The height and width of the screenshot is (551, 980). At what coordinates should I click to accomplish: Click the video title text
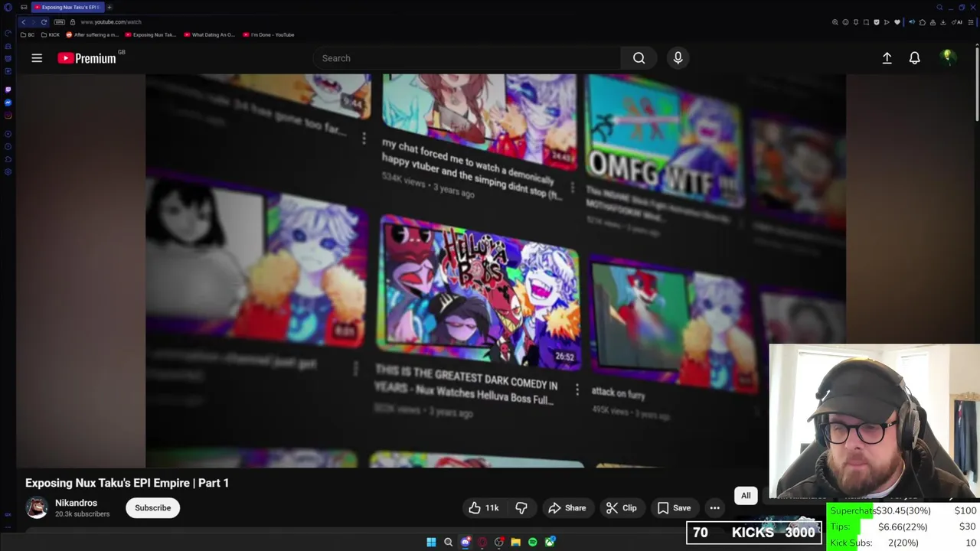point(127,483)
